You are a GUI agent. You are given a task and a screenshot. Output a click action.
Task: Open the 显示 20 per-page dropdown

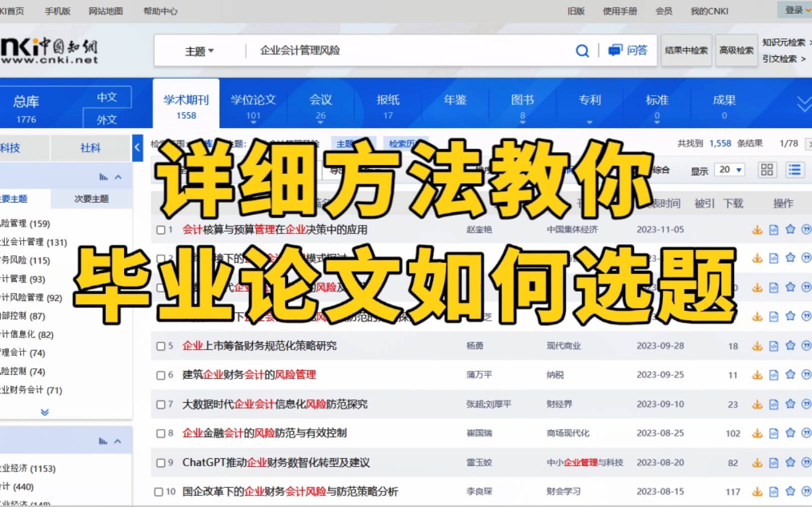coord(730,170)
